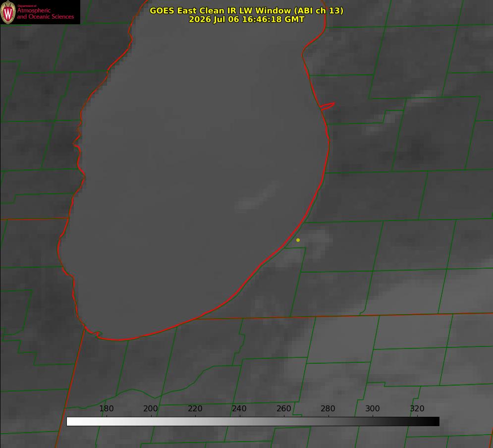Click the timestamp '2026 Jul 06 16:46:18 GMT'
493x448 pixels.
point(247,19)
